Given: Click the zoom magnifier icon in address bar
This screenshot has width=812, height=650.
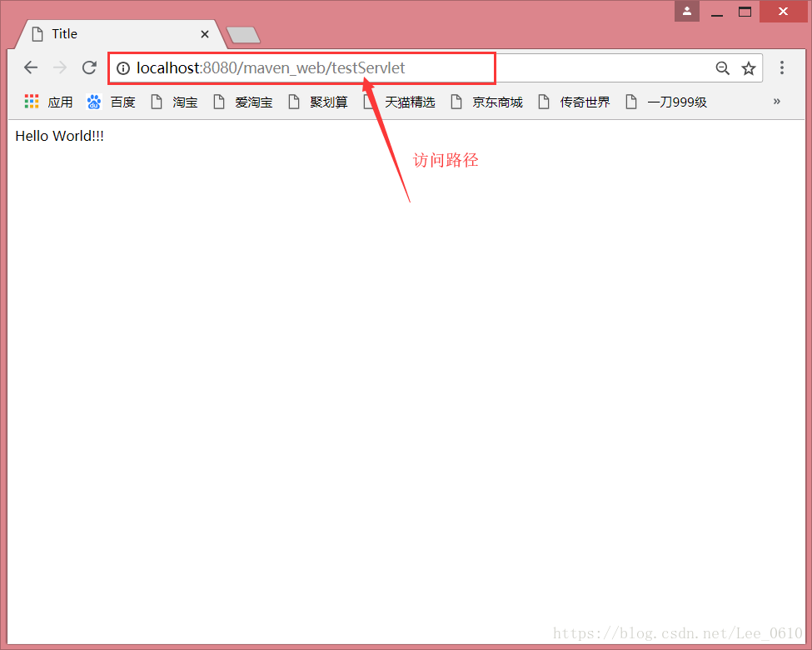Looking at the screenshot, I should 722,67.
